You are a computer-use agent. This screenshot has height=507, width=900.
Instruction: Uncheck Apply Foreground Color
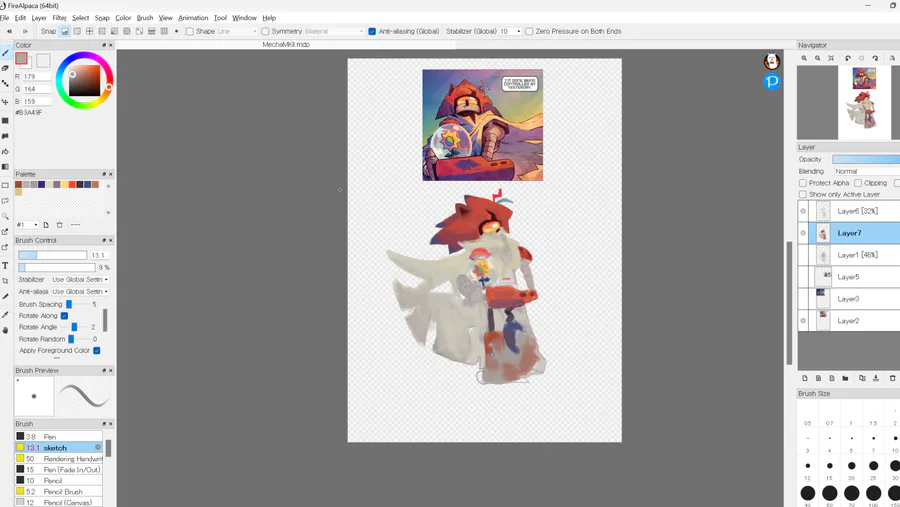tap(96, 350)
